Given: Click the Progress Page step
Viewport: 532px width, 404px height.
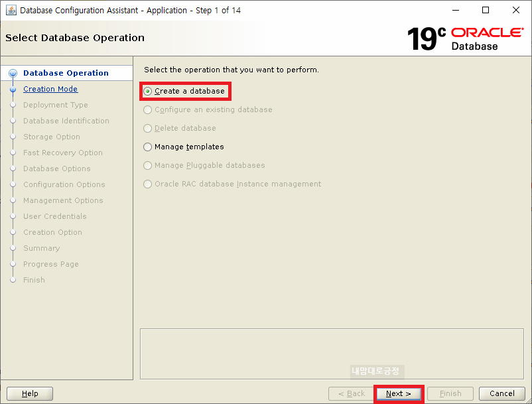Looking at the screenshot, I should coord(51,264).
